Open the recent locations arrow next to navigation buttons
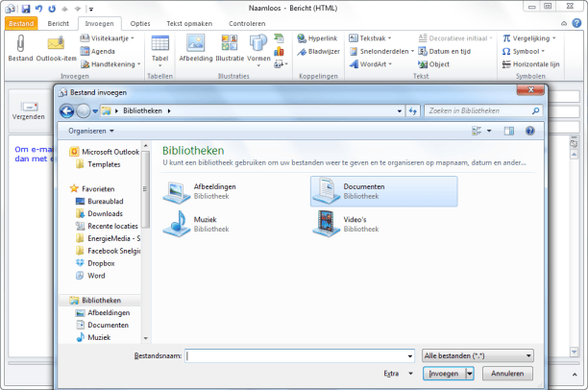588x390 pixels. pos(95,111)
